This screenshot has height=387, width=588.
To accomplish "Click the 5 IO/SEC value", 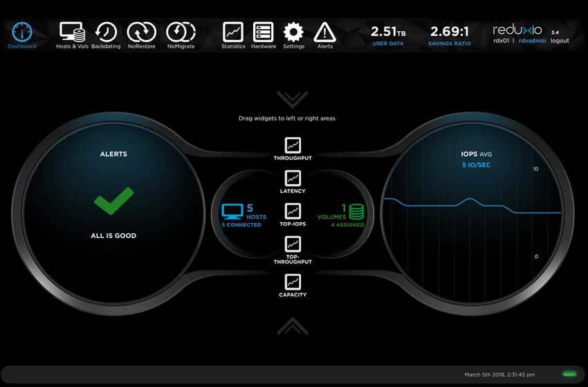I will click(x=476, y=165).
